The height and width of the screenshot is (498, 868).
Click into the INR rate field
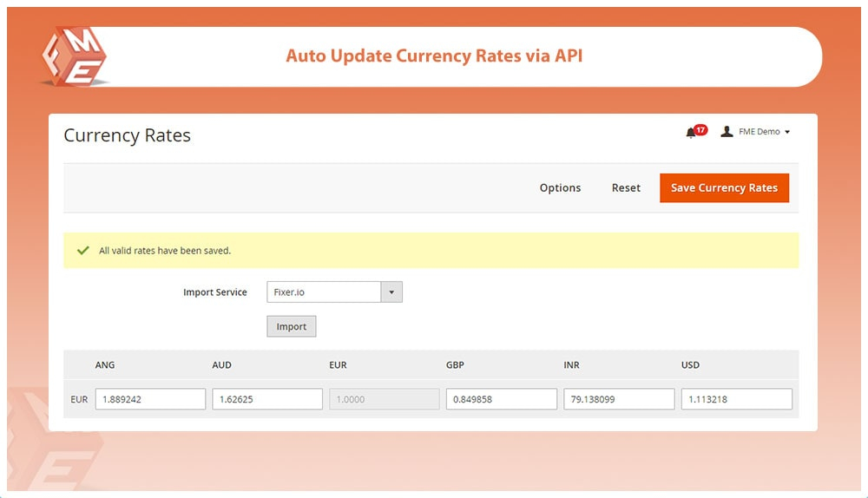(619, 399)
